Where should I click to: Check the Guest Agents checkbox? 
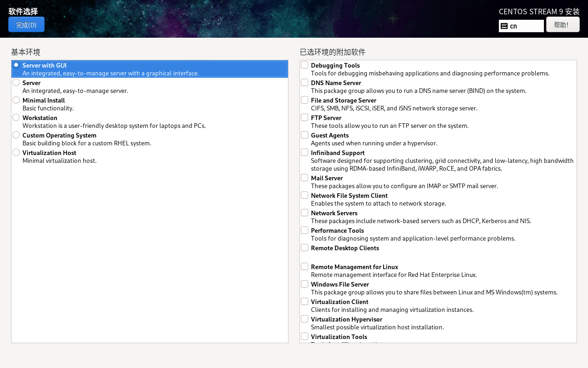305,135
